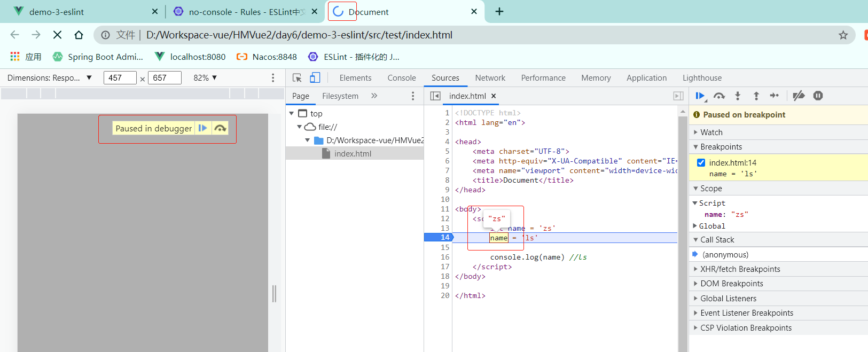This screenshot has height=352, width=868.
Task: Switch to the Filesystem navigator tab
Action: click(340, 96)
